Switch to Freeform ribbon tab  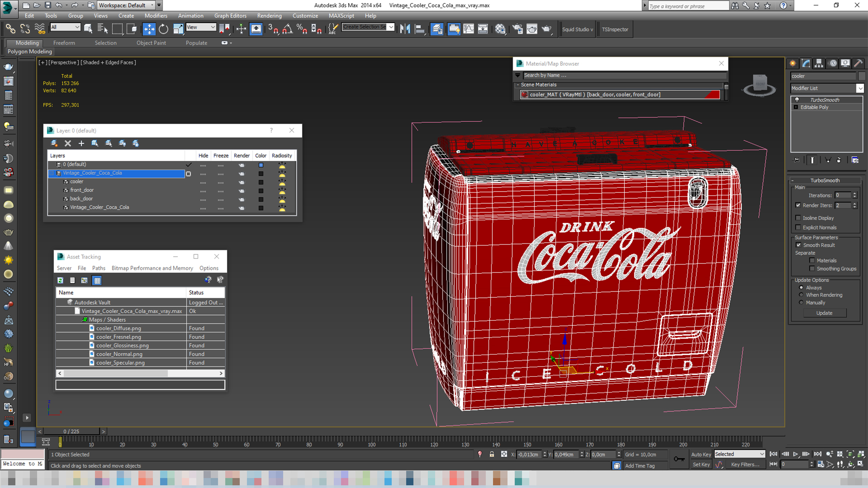64,43
